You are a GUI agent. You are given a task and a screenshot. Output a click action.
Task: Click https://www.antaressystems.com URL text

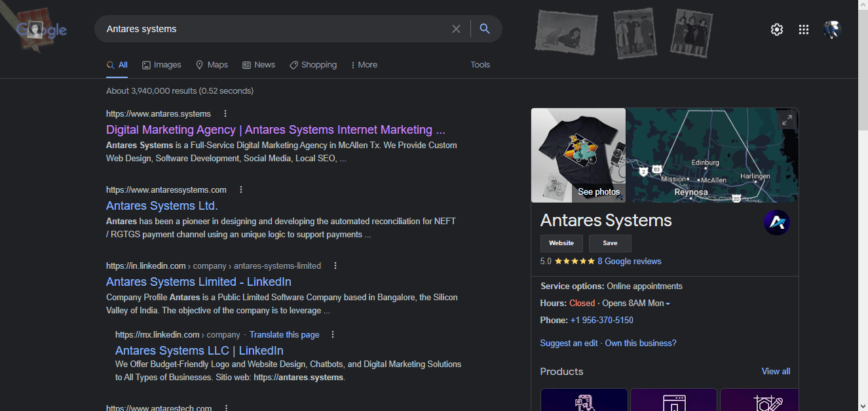tap(166, 190)
